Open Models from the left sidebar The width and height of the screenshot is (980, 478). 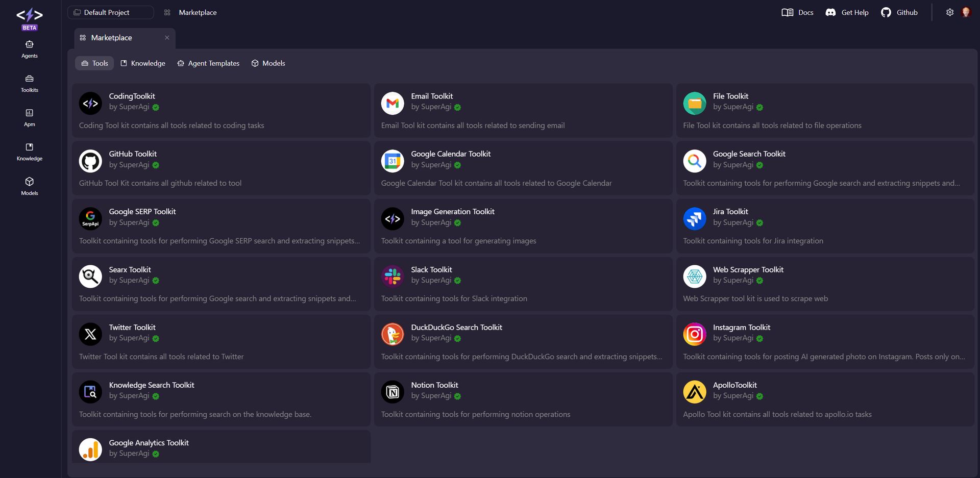pos(29,186)
